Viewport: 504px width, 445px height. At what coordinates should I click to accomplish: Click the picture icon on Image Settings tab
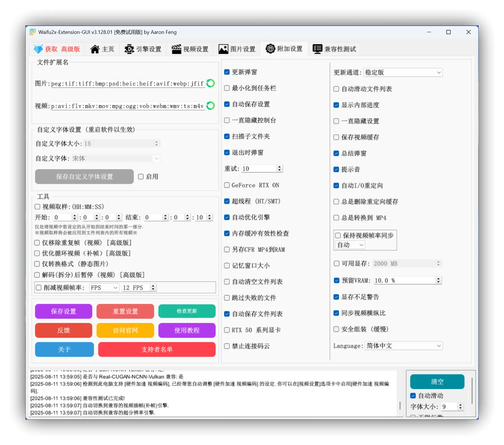(223, 49)
